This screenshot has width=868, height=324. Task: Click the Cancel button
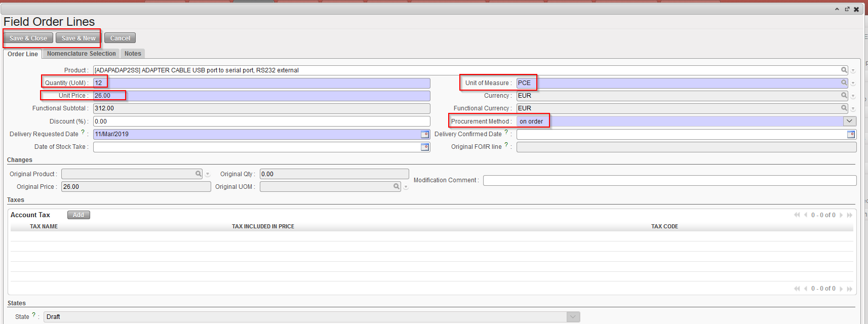click(120, 38)
